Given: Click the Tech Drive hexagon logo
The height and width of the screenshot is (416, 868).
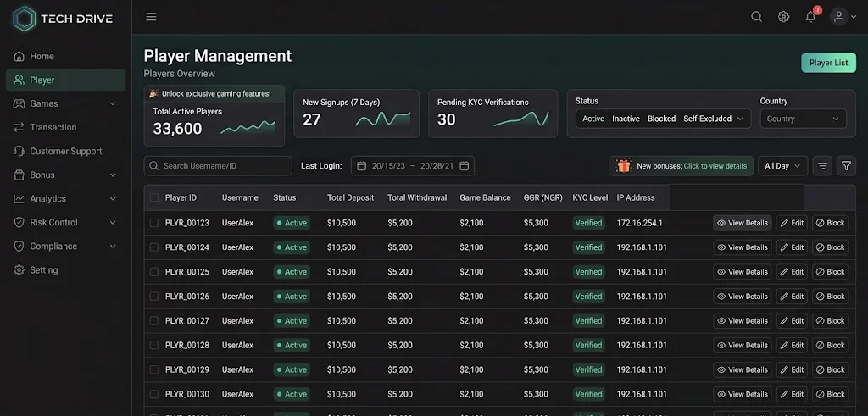Looking at the screenshot, I should tap(24, 19).
